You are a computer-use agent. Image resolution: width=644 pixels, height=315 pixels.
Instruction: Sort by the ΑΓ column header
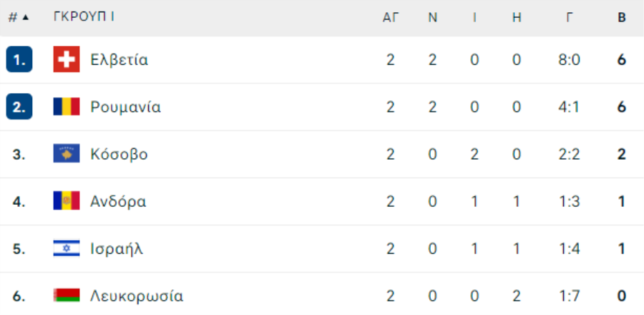tap(391, 18)
